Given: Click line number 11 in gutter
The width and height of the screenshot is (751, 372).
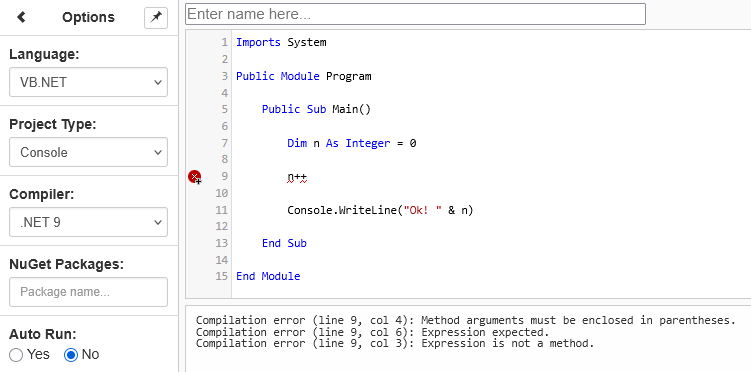Looking at the screenshot, I should (x=222, y=210).
